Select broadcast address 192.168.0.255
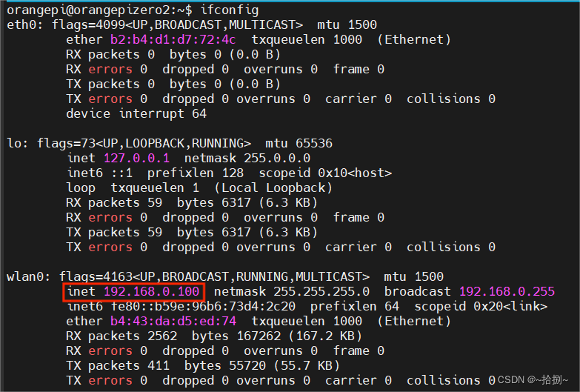This screenshot has width=580, height=392. pyautogui.click(x=507, y=292)
